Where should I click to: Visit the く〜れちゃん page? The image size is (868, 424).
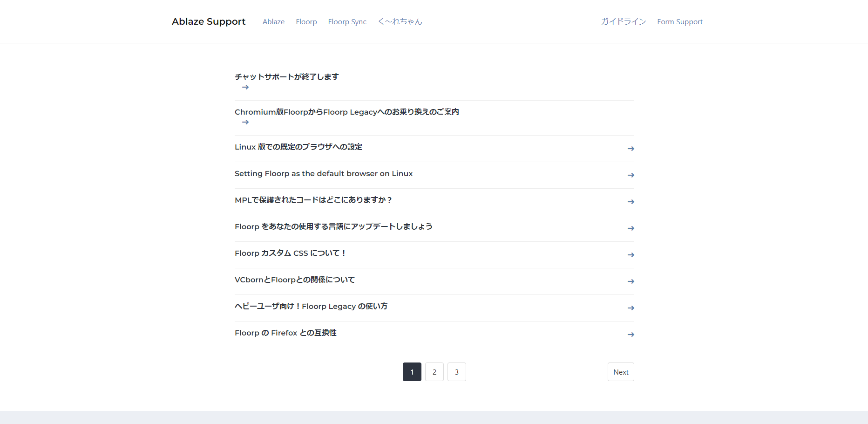pos(400,21)
